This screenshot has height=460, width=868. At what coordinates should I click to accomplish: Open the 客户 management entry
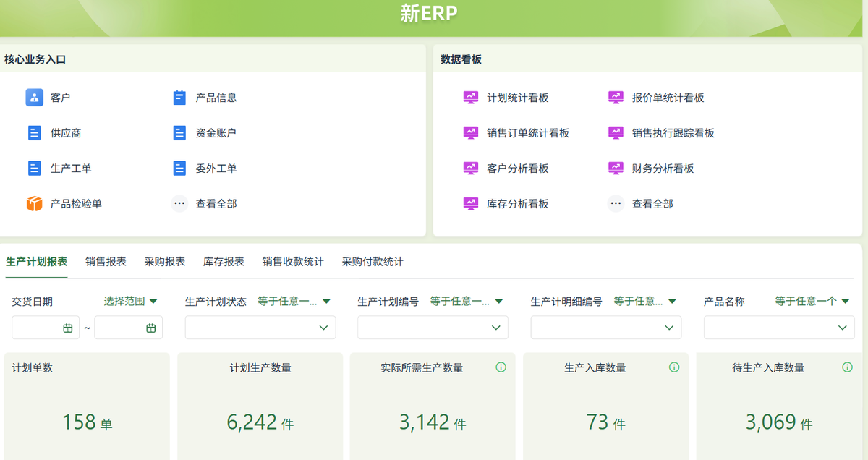(x=35, y=97)
